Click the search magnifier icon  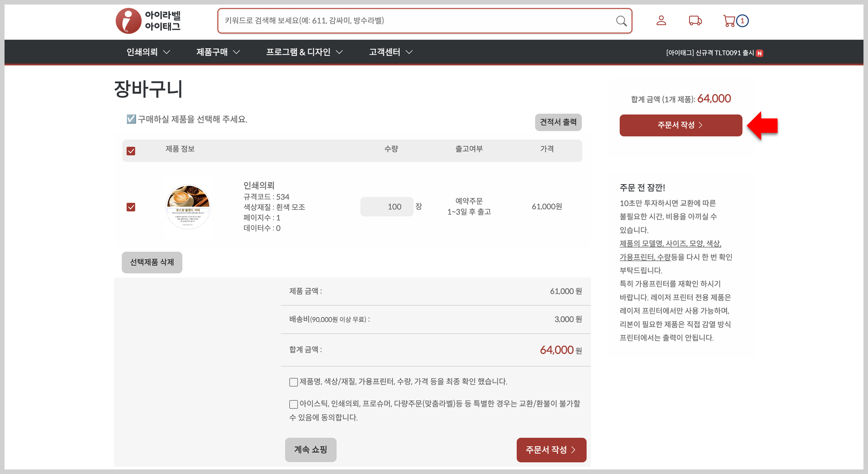(621, 21)
